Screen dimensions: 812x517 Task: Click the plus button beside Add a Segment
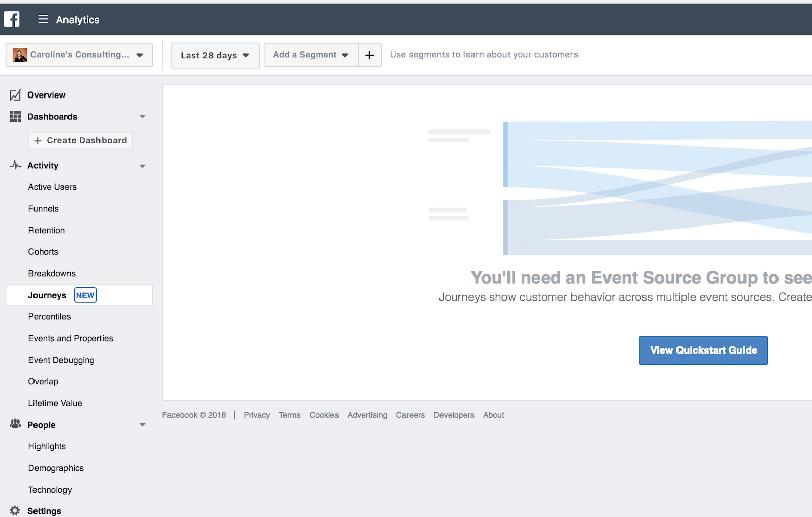point(370,55)
